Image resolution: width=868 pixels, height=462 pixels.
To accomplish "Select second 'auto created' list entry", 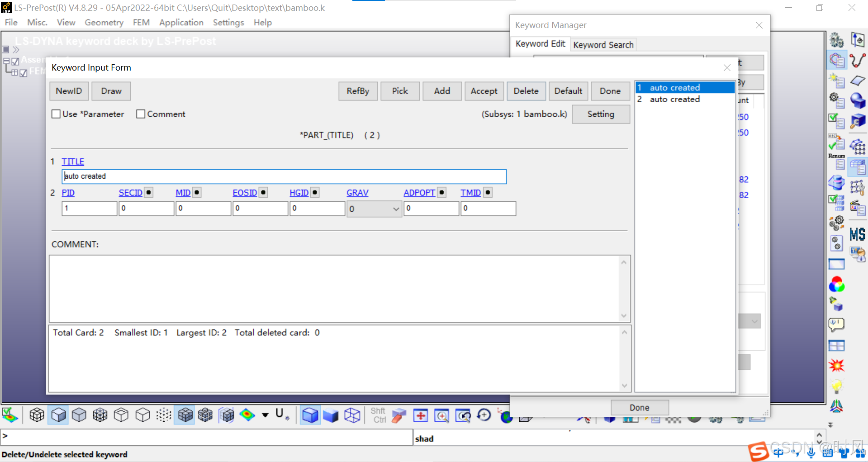I will click(685, 99).
